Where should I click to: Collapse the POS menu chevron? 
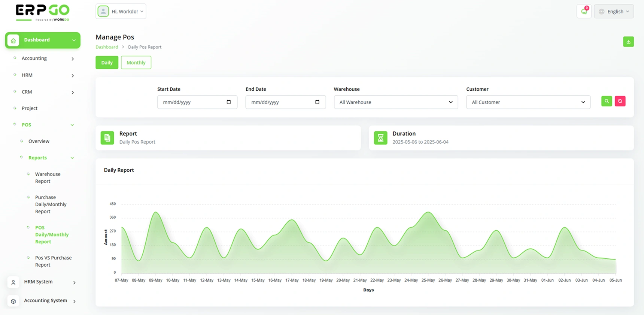click(x=72, y=125)
